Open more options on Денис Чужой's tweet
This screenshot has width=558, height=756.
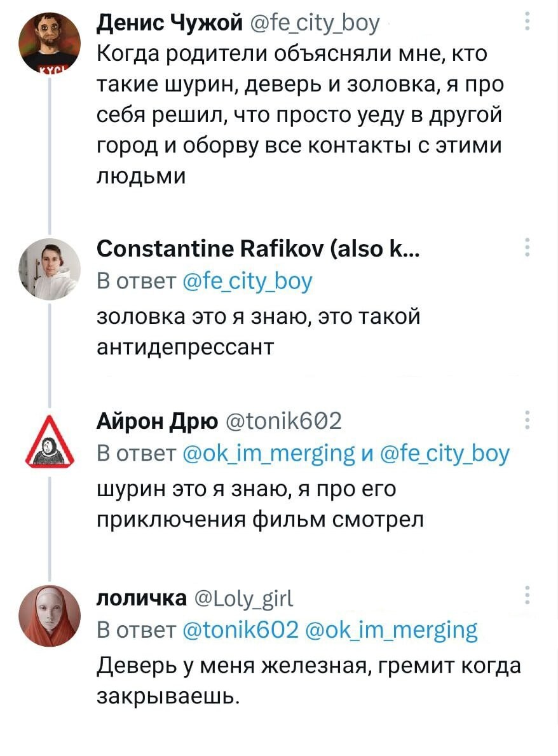(527, 24)
